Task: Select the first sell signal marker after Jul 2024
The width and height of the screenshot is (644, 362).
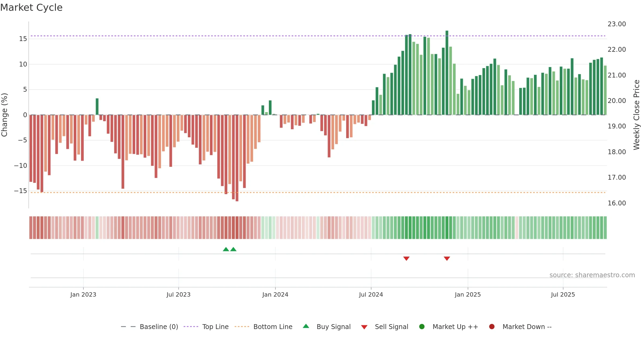Action: click(406, 258)
